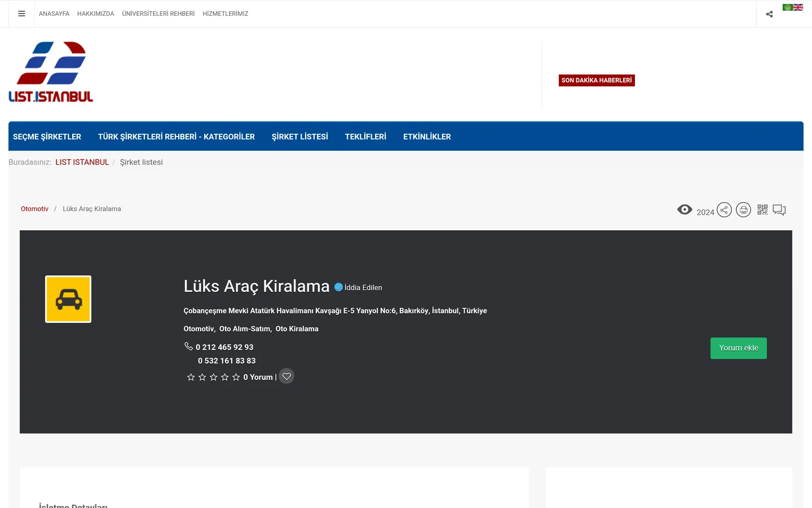This screenshot has height=508, width=812.
Task: Click the yellow car category icon
Action: [68, 299]
